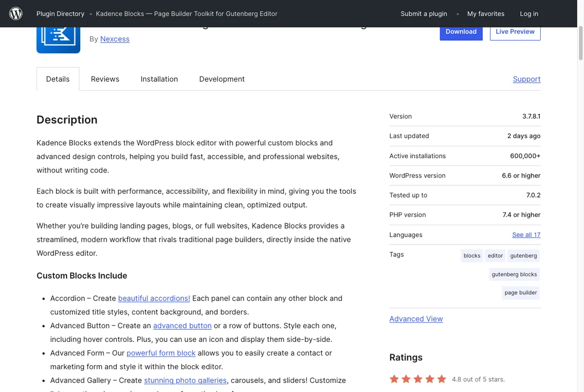Click the WordPress version 6.6 or higher value
Viewport: 584px width, 392px height.
click(x=521, y=176)
